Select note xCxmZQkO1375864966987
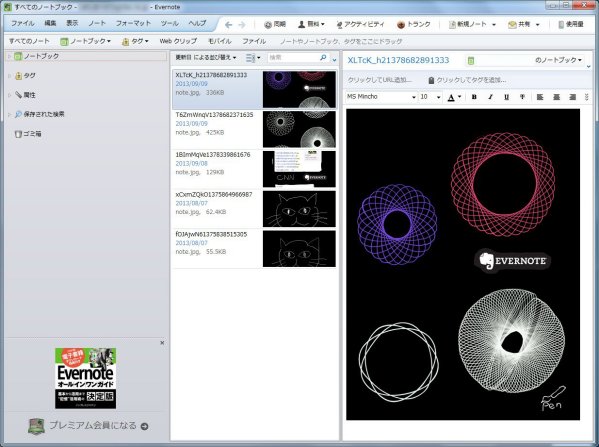This screenshot has width=599, height=447. 254,209
